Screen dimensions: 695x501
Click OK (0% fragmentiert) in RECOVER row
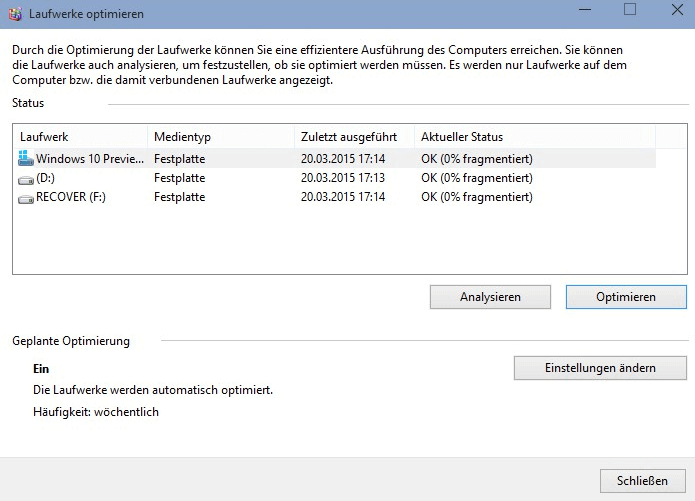(477, 197)
